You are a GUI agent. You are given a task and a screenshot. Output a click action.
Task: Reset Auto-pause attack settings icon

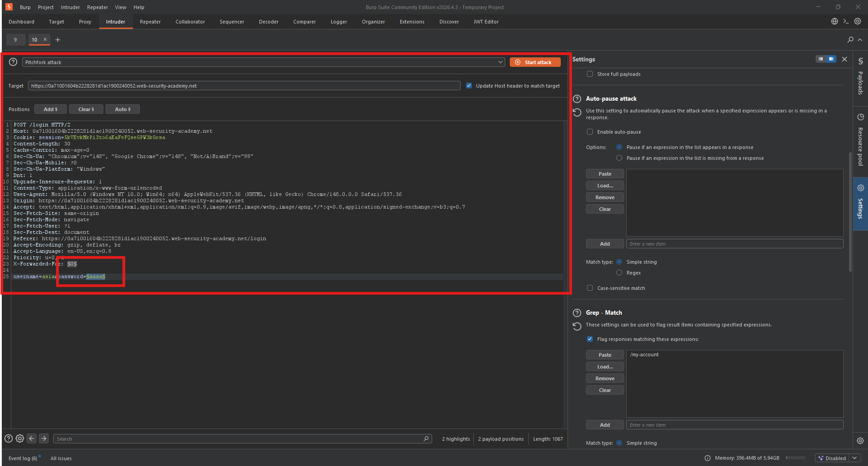(x=577, y=112)
